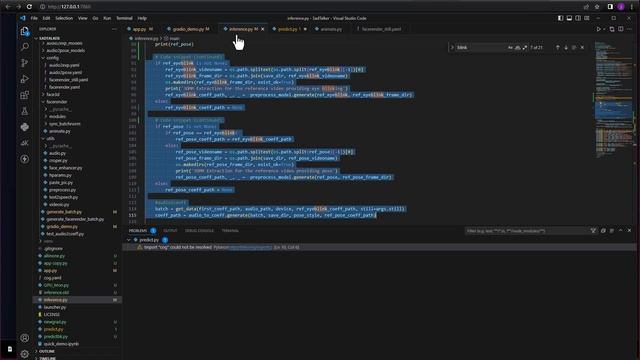Open the Manage gear icon
The height and width of the screenshot is (360, 640).
(24, 354)
